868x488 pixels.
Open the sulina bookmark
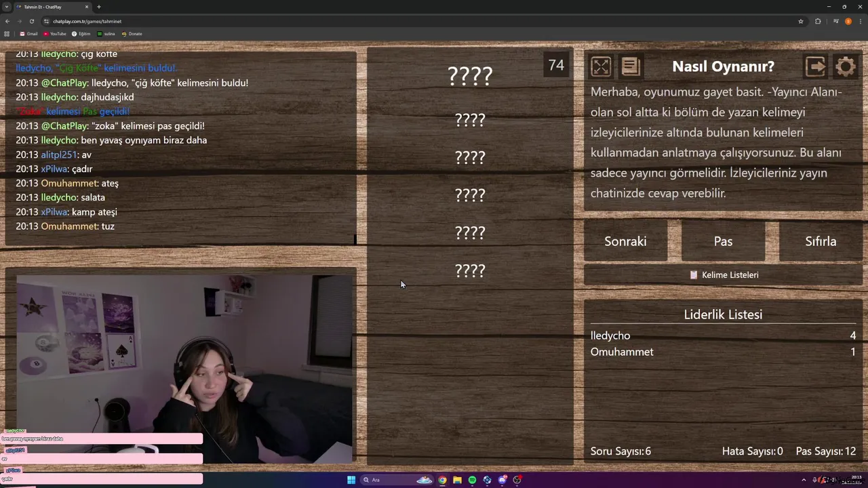click(x=106, y=34)
